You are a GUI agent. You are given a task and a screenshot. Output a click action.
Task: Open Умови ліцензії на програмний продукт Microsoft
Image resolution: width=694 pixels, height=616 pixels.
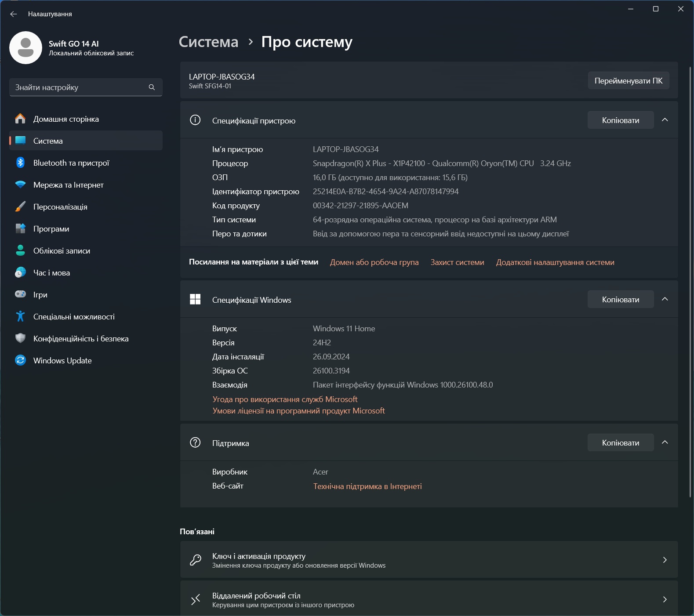click(299, 411)
